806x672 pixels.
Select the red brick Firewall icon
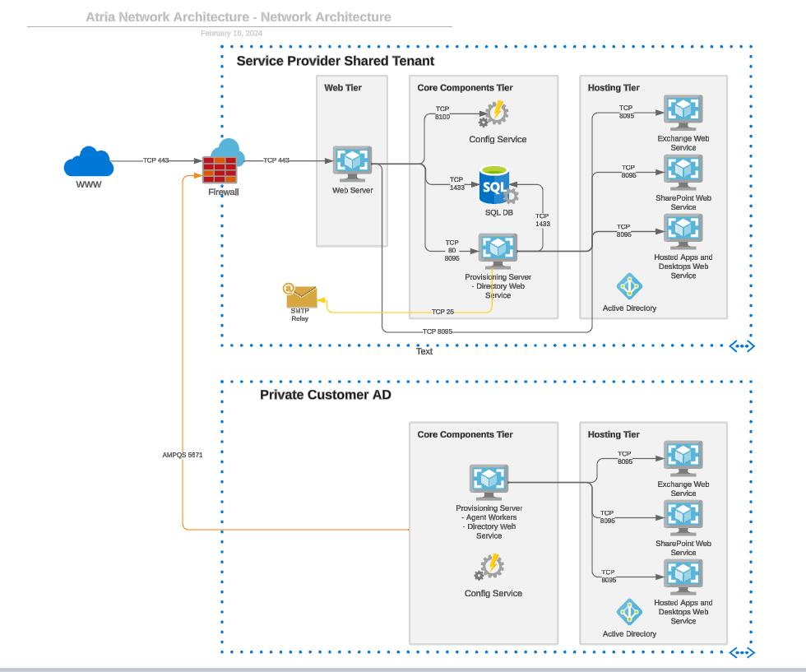(220, 169)
